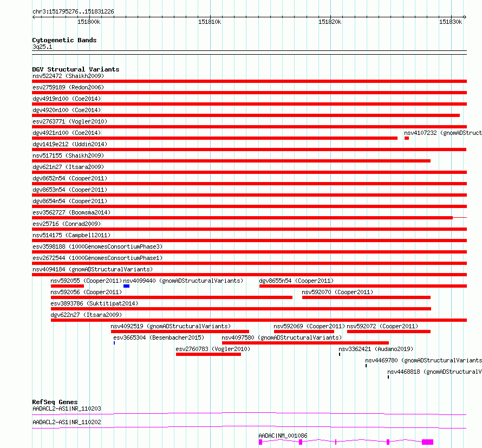Click the first AADAC exon block
Screen dimensions: 482x448
point(260,442)
